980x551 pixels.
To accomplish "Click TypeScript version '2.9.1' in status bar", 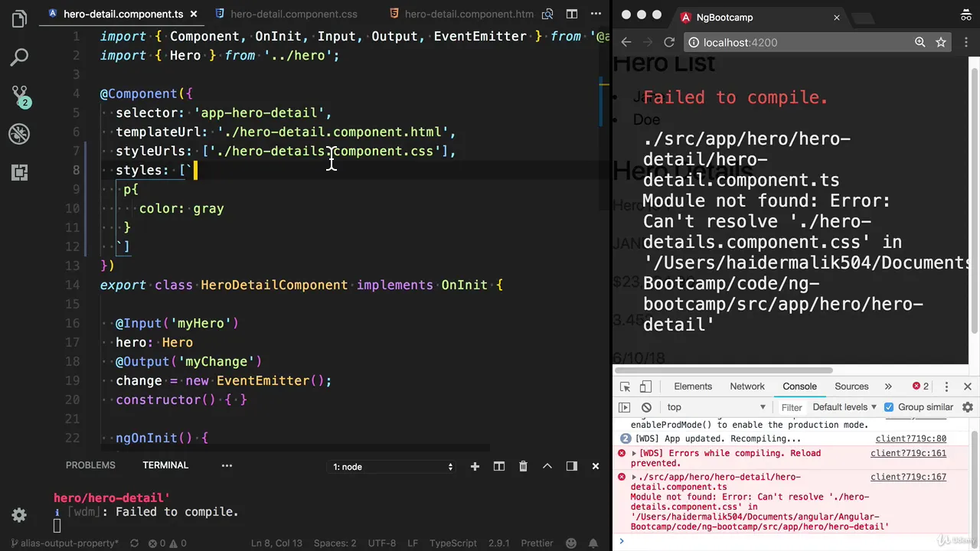I will click(x=499, y=543).
